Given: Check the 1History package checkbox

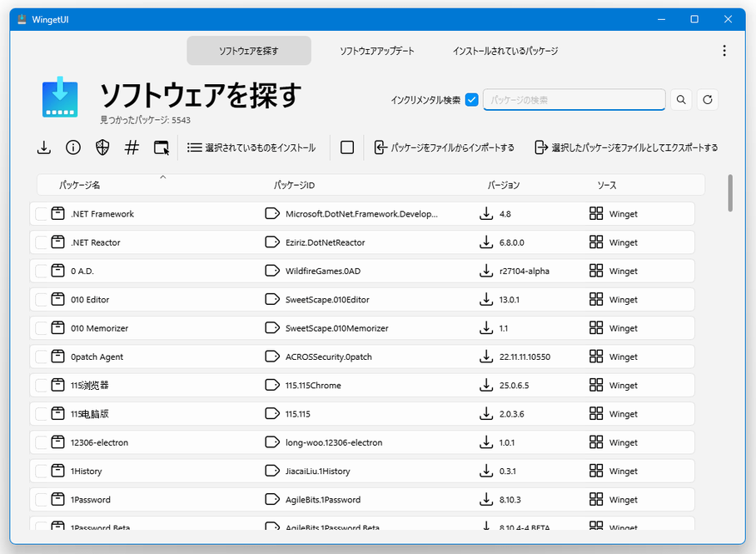Looking at the screenshot, I should (42, 471).
